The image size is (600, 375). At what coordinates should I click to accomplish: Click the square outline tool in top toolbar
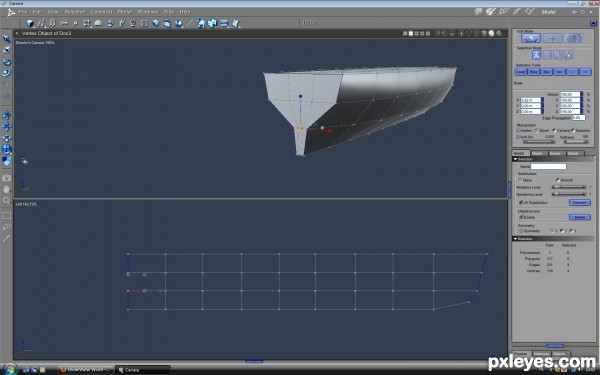coord(144,23)
